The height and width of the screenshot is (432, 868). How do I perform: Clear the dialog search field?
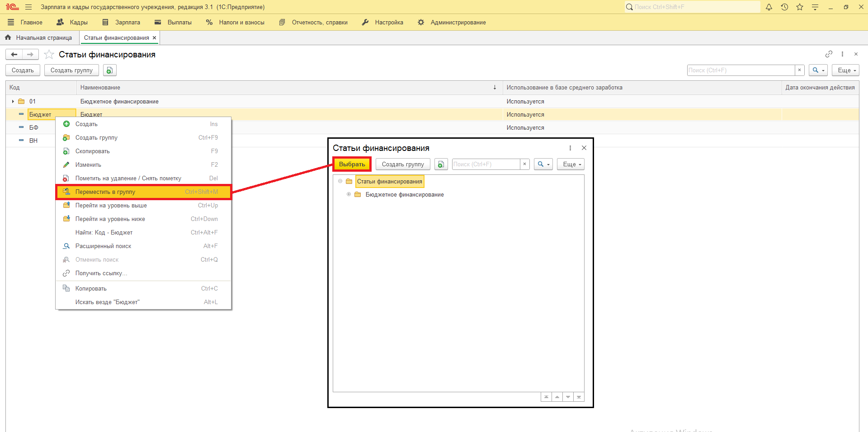(524, 164)
